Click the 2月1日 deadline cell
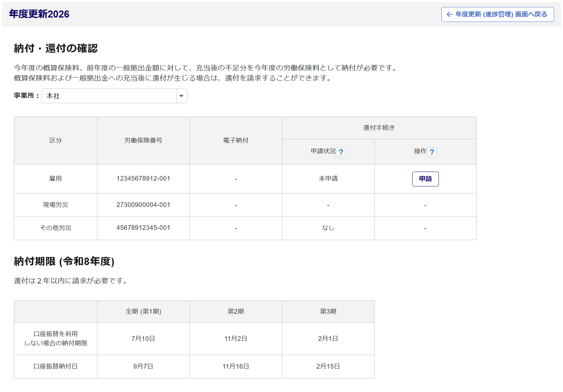The height and width of the screenshot is (392, 563). click(328, 338)
